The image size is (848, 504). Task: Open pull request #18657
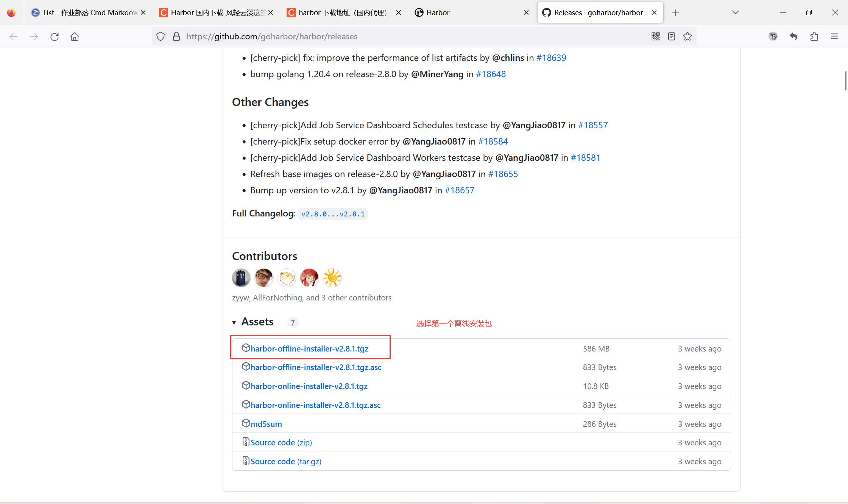[460, 190]
